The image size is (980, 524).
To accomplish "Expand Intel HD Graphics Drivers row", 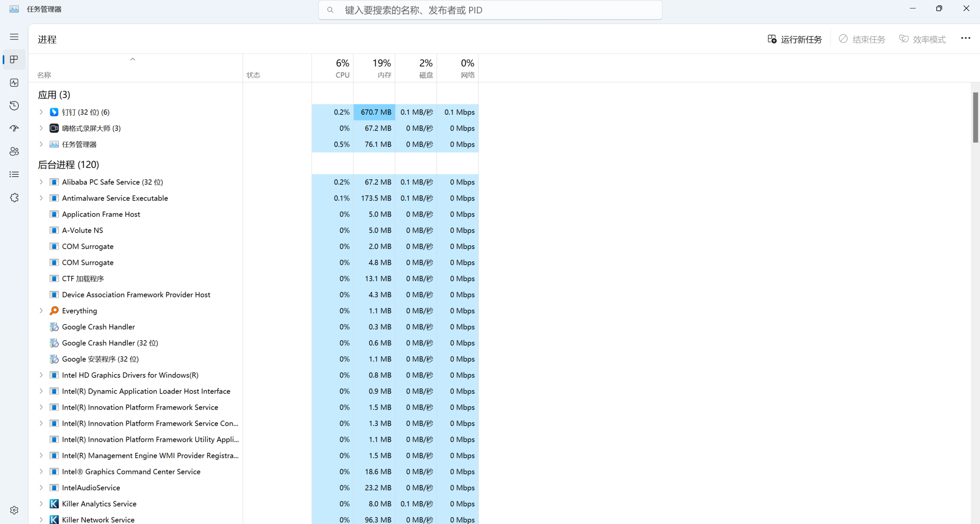I will [41, 375].
